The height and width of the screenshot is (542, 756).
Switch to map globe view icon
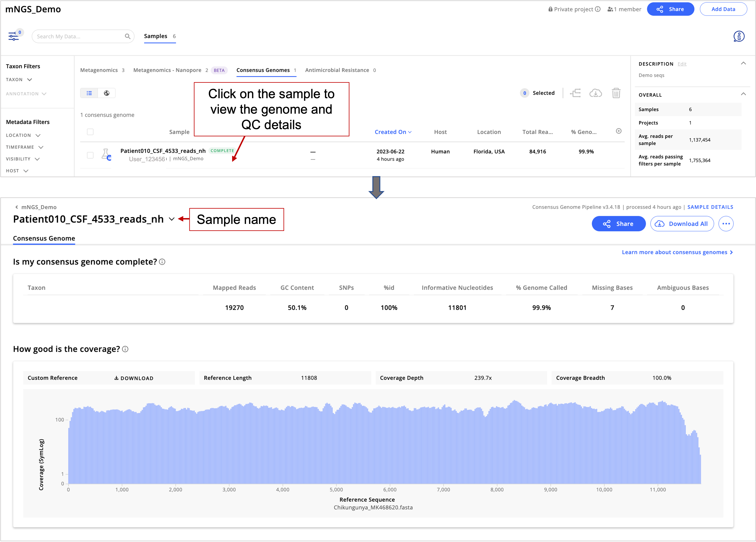107,93
